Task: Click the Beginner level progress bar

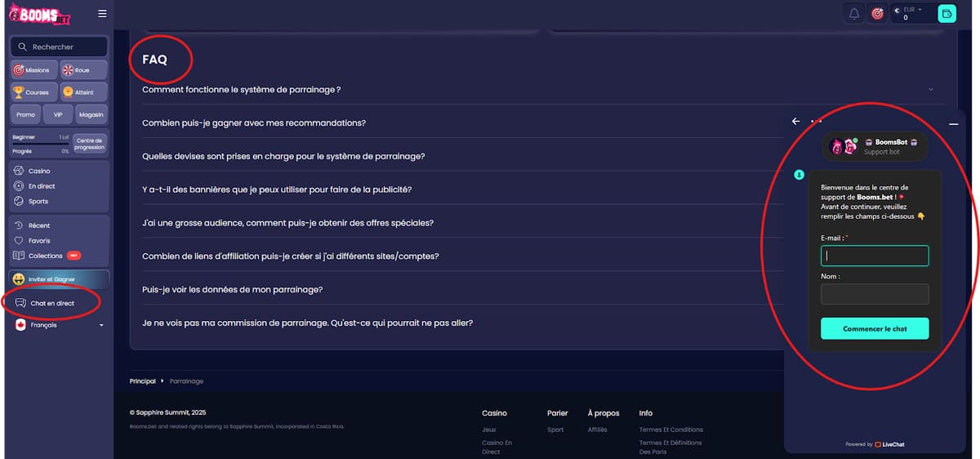Action: [x=40, y=145]
